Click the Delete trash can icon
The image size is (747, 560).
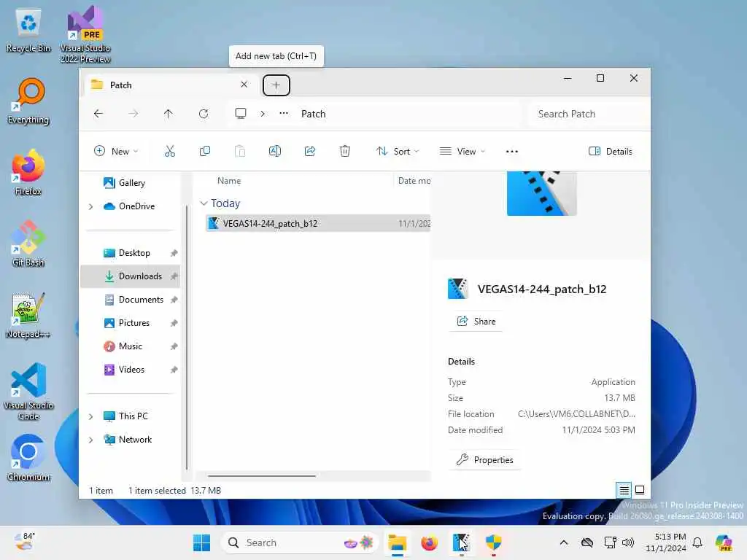[345, 152]
